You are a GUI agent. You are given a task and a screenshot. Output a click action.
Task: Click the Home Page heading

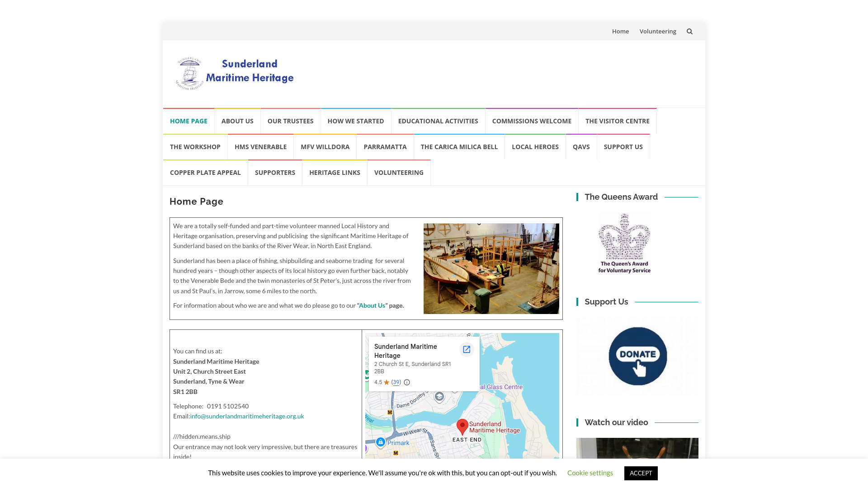(196, 202)
